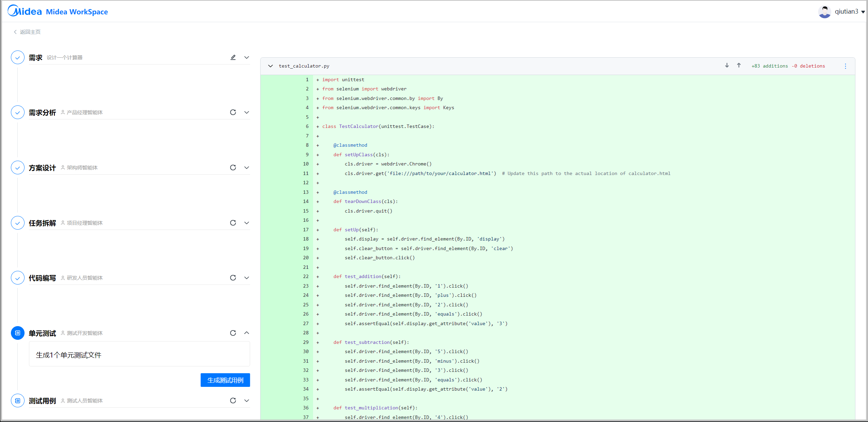Regenerate the 需求分析 step with refresh icon
The height and width of the screenshot is (422, 868).
(x=233, y=112)
